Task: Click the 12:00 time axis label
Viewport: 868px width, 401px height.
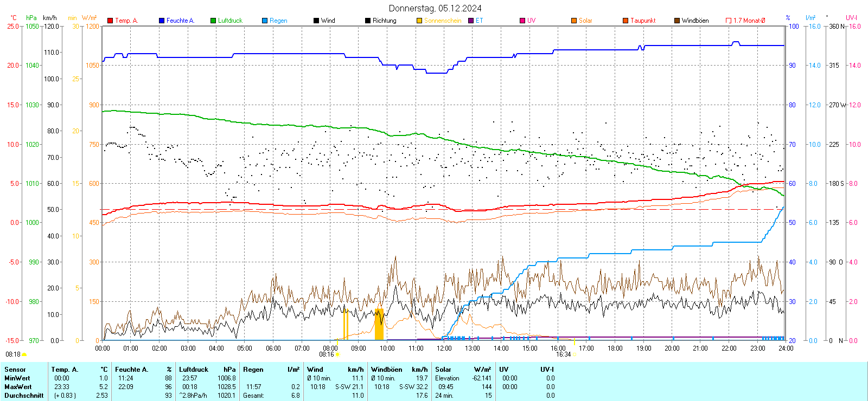Action: (444, 348)
